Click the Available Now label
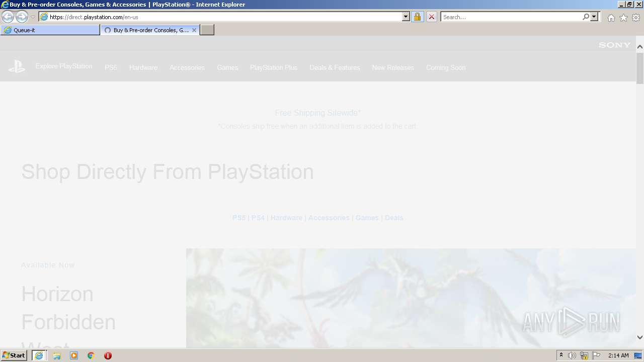The height and width of the screenshot is (362, 644). point(48,265)
